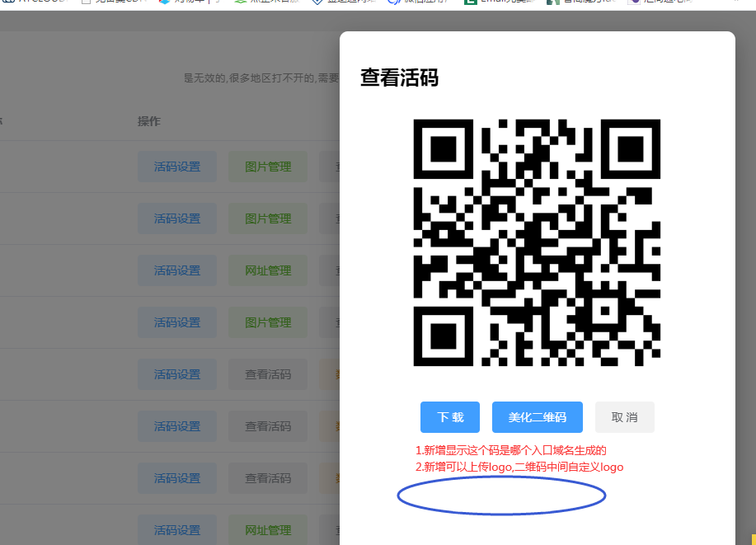Open the 美化二维码 beautify option
Viewport: 756px width, 545px height.
pos(537,417)
